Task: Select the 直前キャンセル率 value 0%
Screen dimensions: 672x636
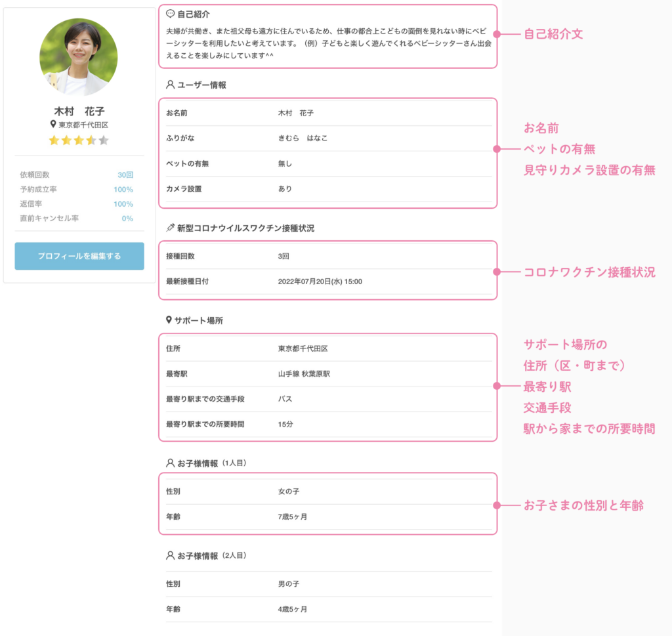Action: click(127, 219)
